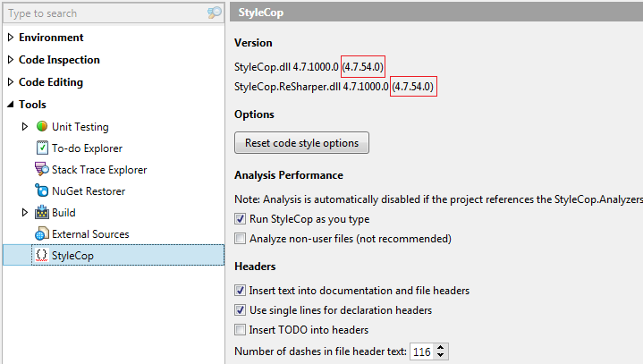
Task: Open External Sources settings
Action: pyautogui.click(x=90, y=233)
